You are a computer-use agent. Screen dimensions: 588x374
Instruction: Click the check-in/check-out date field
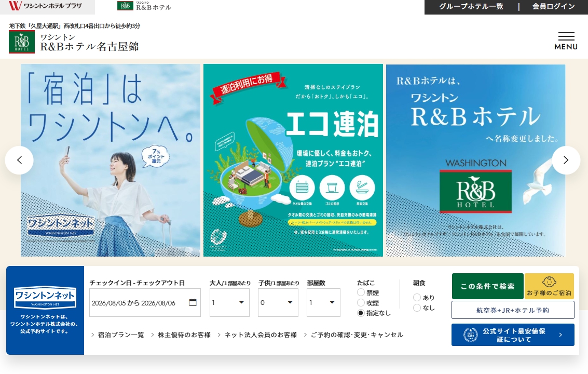[145, 302]
